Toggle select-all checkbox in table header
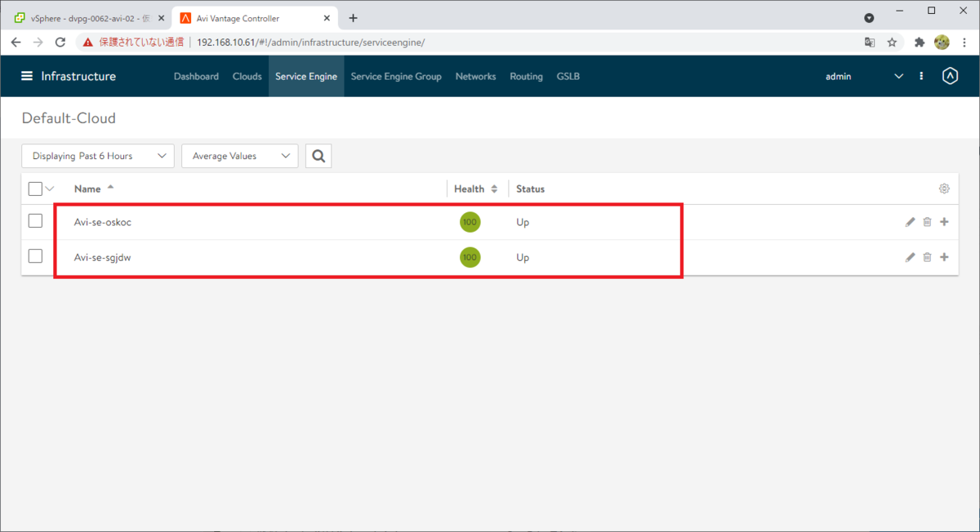Viewport: 980px width, 532px height. click(35, 188)
